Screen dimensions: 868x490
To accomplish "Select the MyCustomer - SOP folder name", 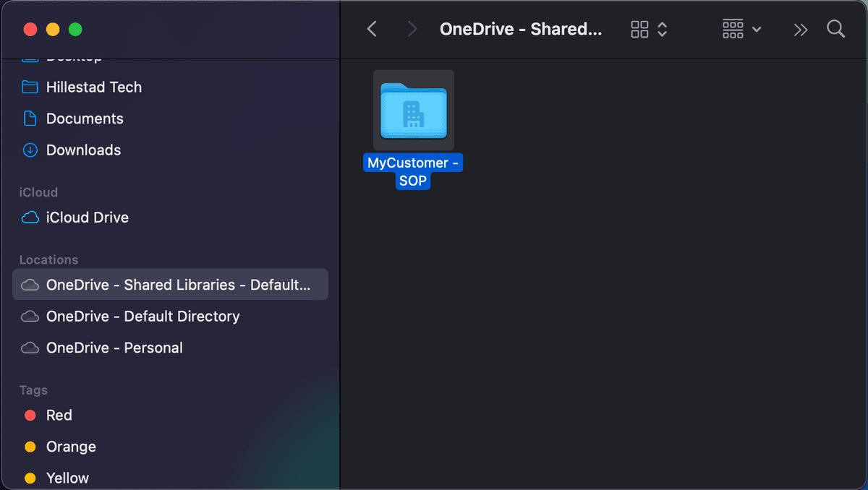I will coord(413,172).
